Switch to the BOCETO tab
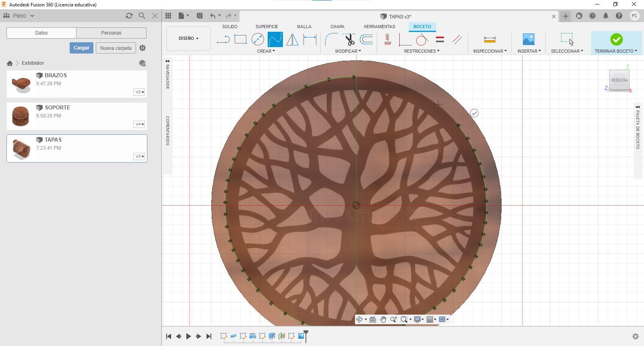Image resolution: width=644 pixels, height=346 pixels. pos(422,27)
